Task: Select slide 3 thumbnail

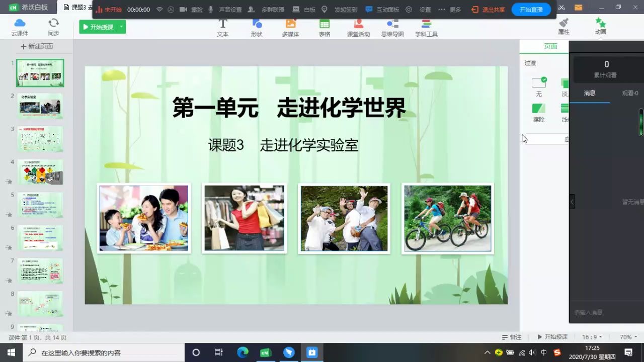Action: (x=40, y=139)
